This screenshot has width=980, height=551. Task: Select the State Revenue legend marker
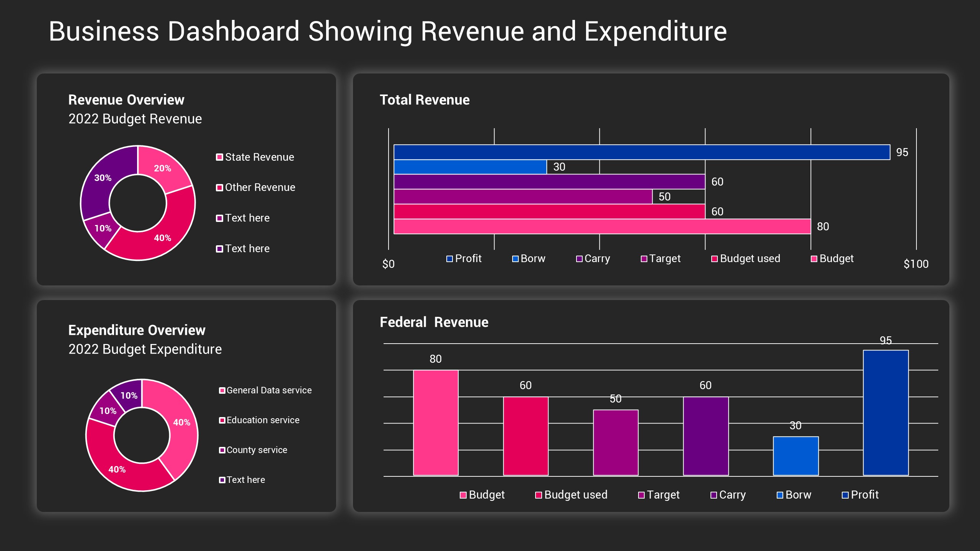220,157
